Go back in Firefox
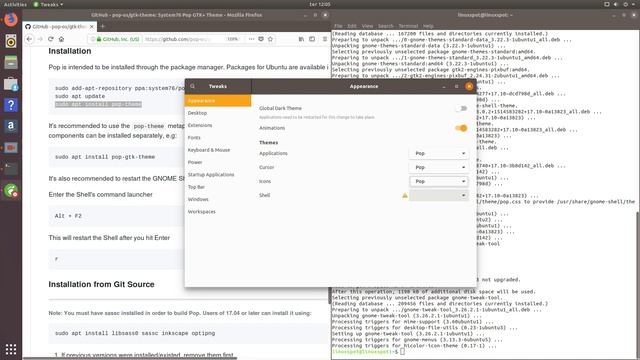Viewport: 640px width, 360px height. pos(29,39)
